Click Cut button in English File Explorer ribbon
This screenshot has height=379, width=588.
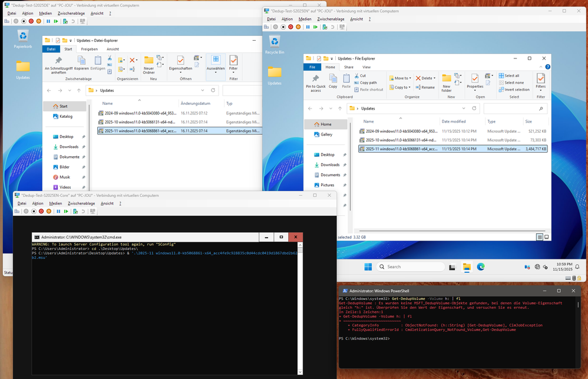click(x=360, y=76)
